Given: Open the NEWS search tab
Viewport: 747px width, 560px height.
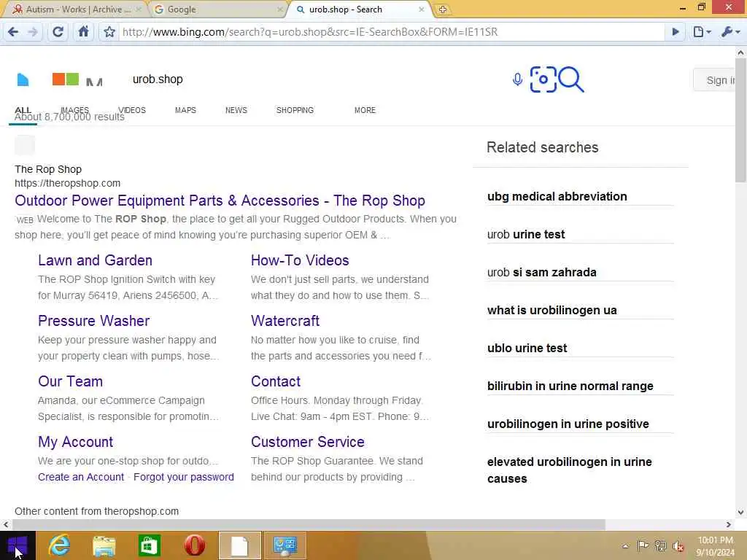Looking at the screenshot, I should (x=236, y=110).
